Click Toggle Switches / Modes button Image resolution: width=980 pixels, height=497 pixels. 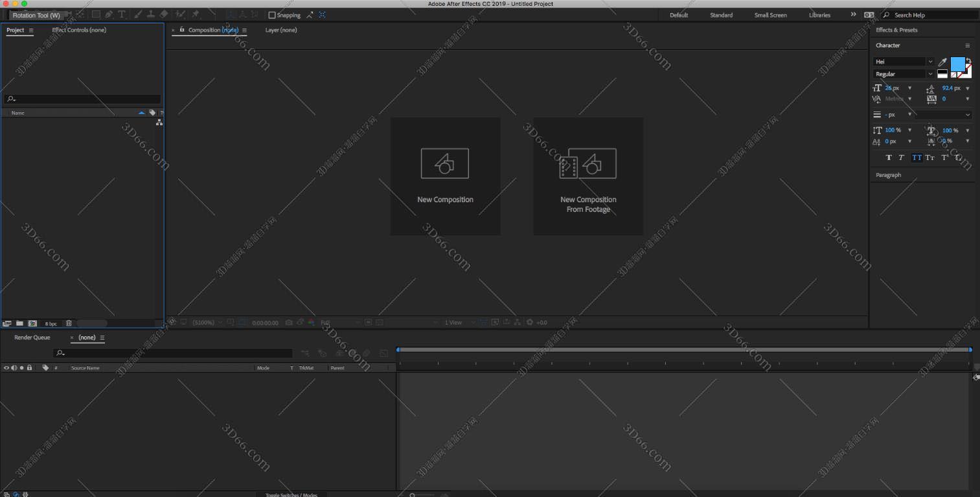point(291,494)
